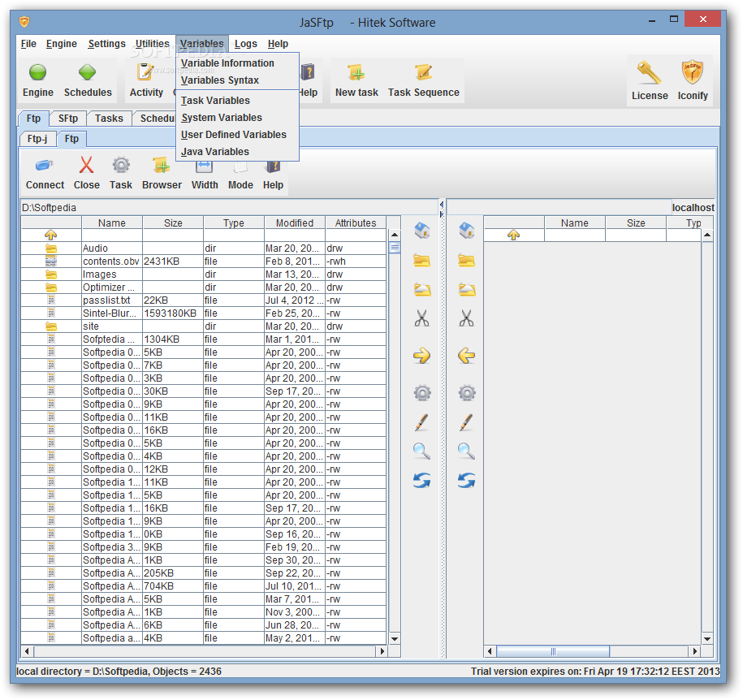Sort local list by Name column

[x=112, y=223]
